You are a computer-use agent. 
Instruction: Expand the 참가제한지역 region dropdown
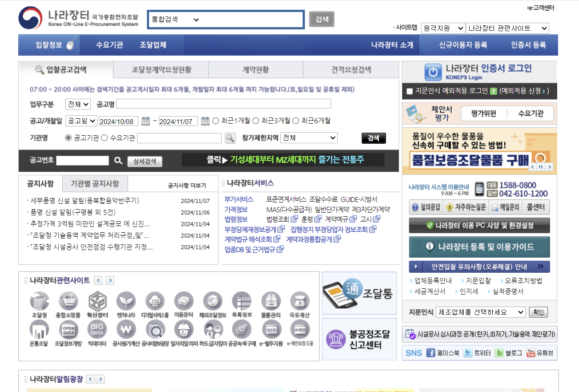pos(309,137)
